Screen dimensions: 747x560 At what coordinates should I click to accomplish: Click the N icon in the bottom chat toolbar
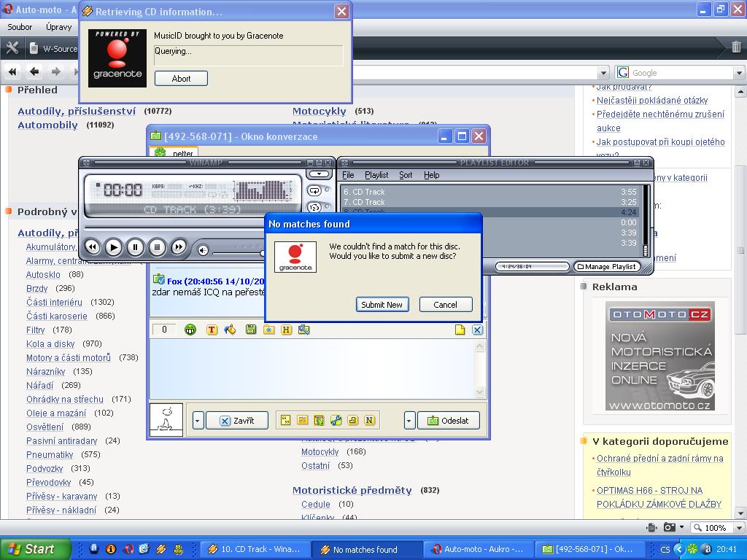(369, 420)
